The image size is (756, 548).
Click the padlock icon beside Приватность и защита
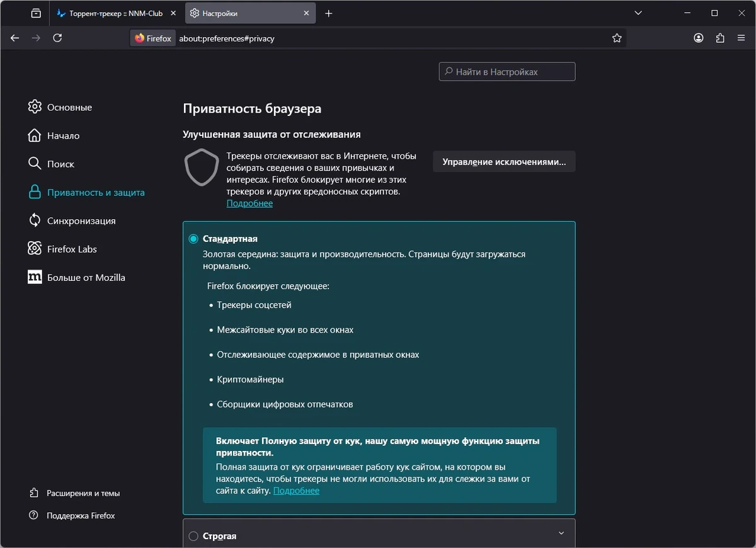point(35,192)
